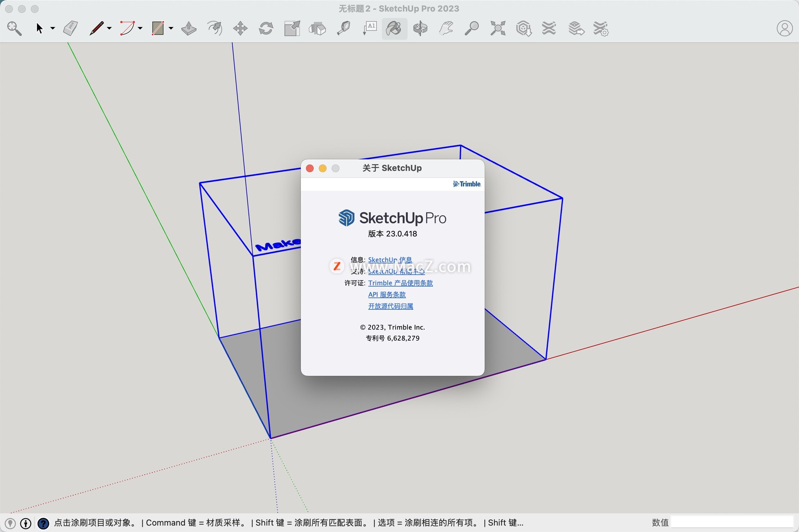Pick the Zoom magnifier tool

(472, 28)
